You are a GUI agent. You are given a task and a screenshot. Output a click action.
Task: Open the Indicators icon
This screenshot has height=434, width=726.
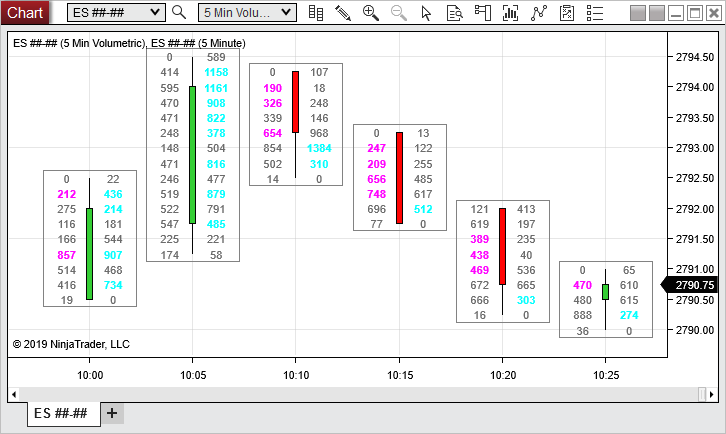[x=511, y=13]
